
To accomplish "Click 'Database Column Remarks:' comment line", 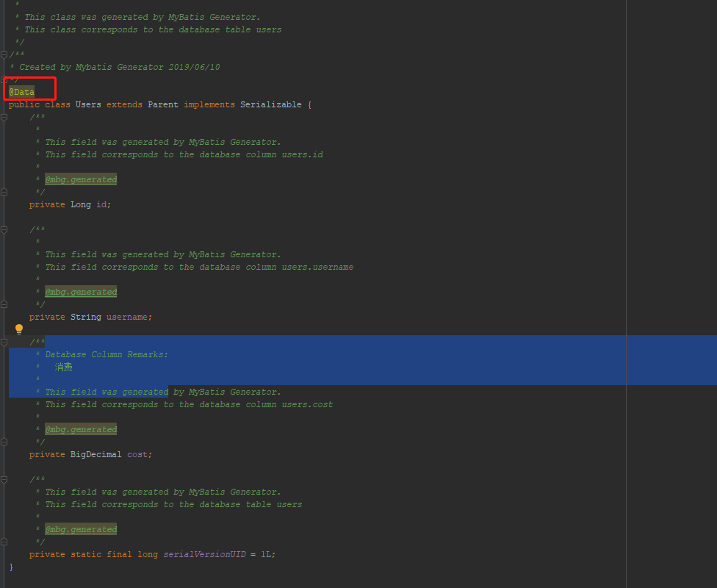I will [106, 354].
